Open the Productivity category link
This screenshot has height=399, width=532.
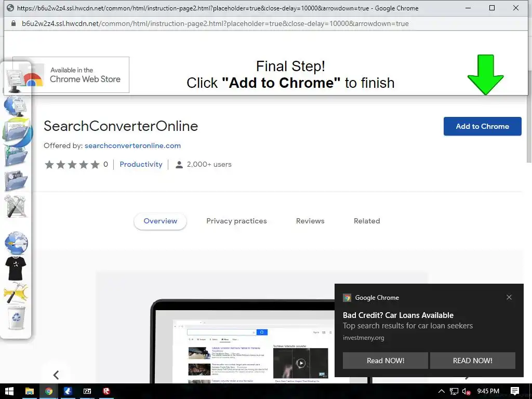point(141,164)
